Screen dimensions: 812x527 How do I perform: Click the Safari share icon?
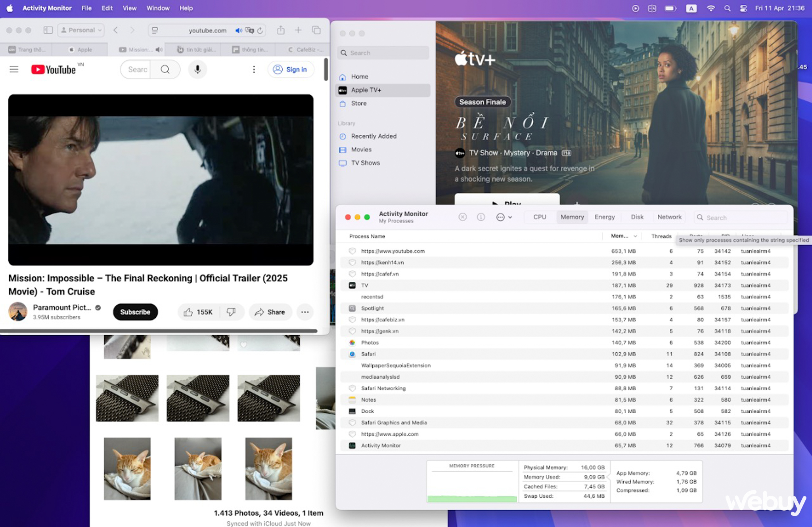281,30
